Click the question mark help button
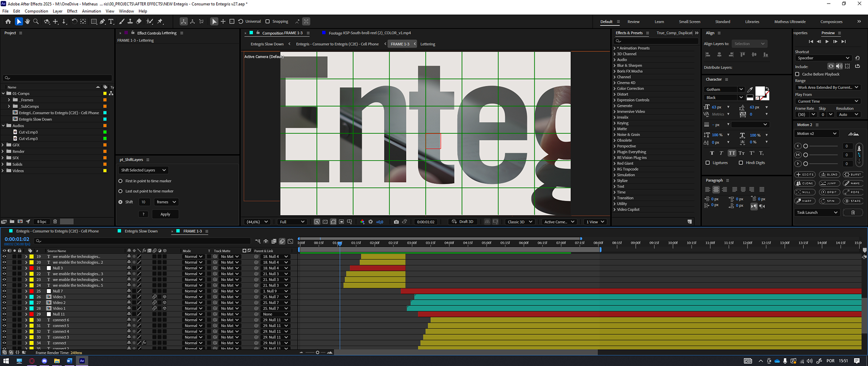868x366 pixels. coord(143,214)
